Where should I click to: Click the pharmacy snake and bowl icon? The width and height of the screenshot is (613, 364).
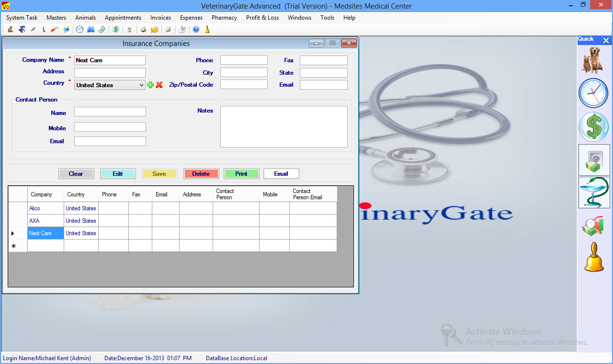coord(594,193)
